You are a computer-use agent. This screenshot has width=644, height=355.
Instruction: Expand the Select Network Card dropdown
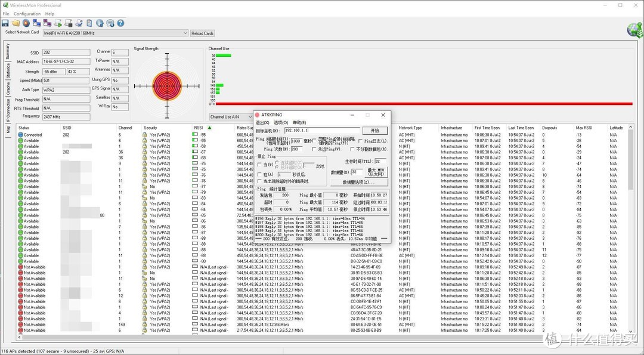click(185, 33)
